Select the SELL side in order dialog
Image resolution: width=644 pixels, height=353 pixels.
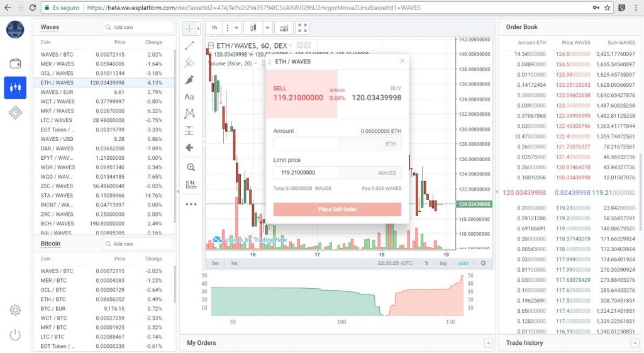(x=302, y=94)
